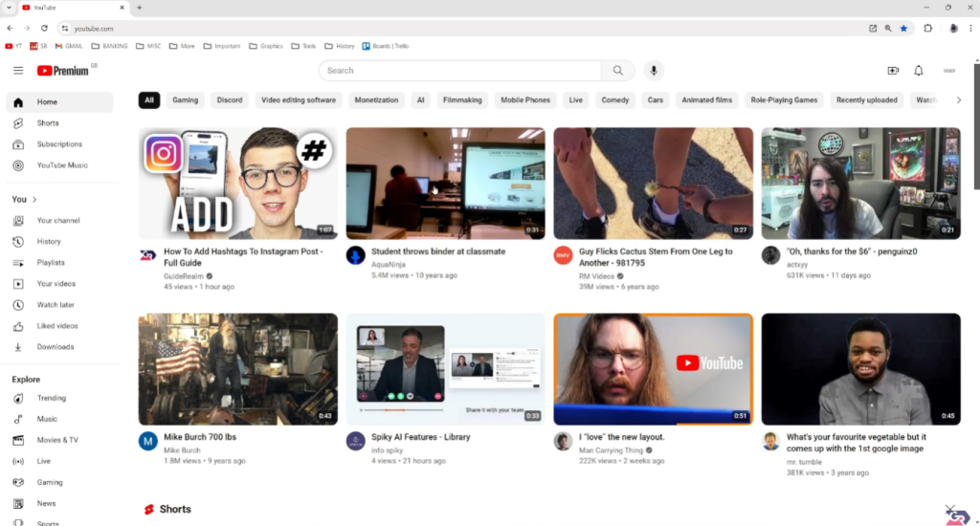Open Live in Explore section
This screenshot has width=980, height=526.
point(59,461)
